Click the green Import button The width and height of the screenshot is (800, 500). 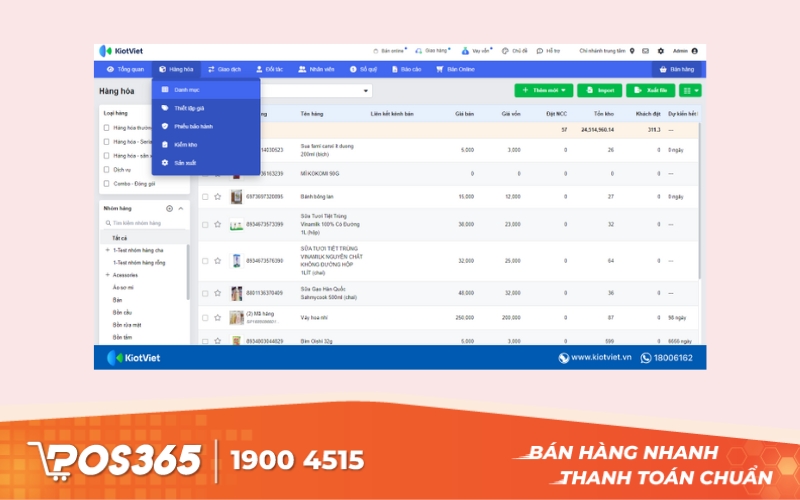pyautogui.click(x=599, y=90)
